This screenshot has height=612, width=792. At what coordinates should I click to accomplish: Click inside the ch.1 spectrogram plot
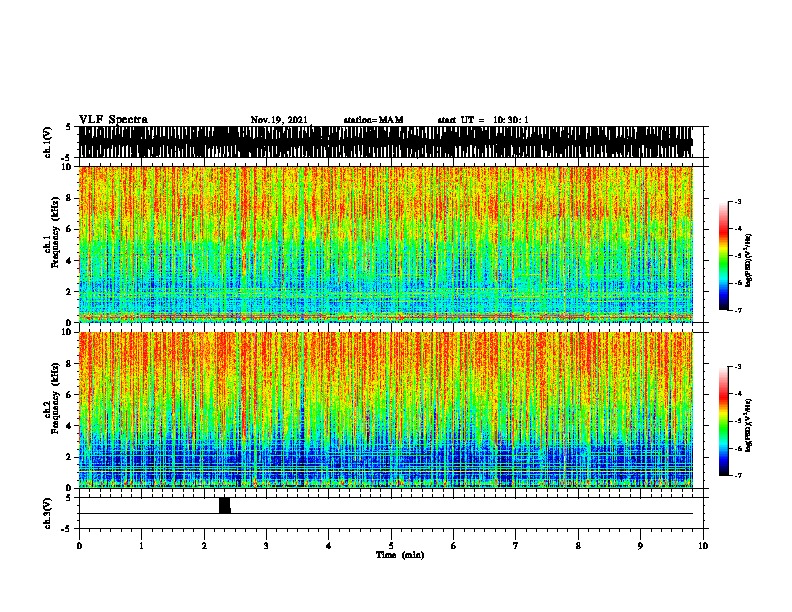click(386, 244)
